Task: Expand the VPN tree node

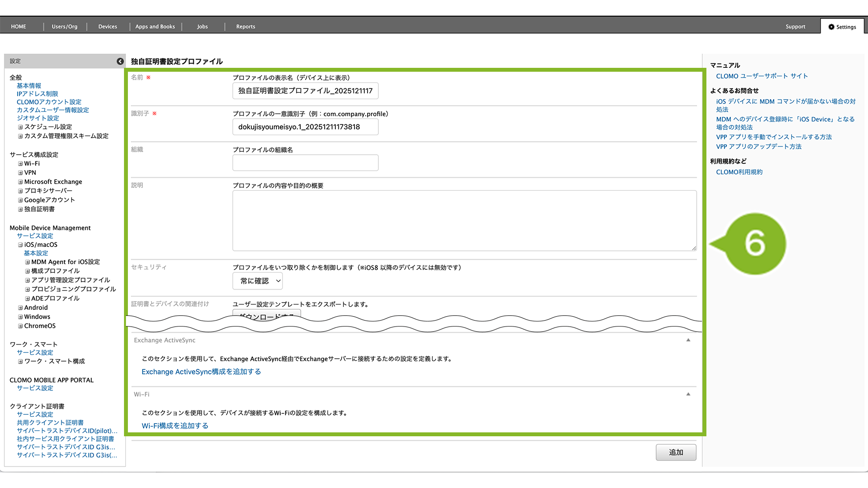Action: point(21,173)
